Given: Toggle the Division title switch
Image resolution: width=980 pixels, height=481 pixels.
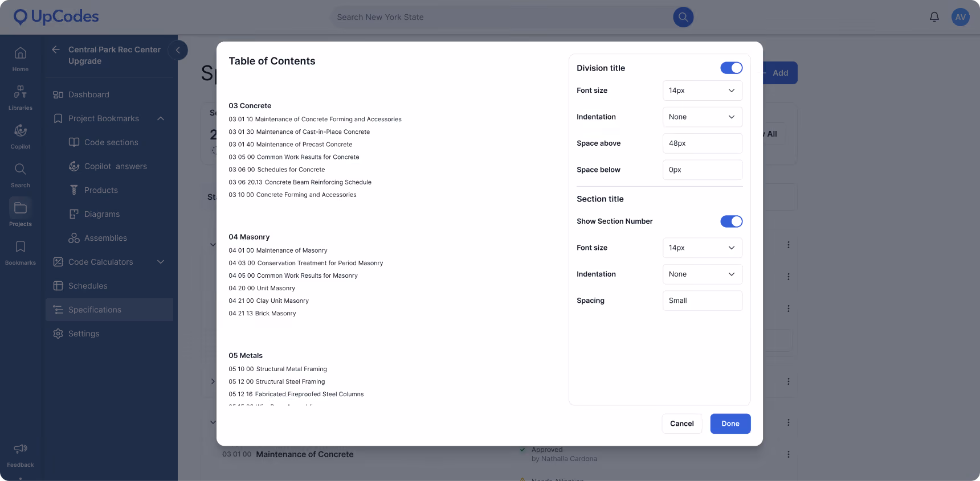Looking at the screenshot, I should [x=732, y=68].
